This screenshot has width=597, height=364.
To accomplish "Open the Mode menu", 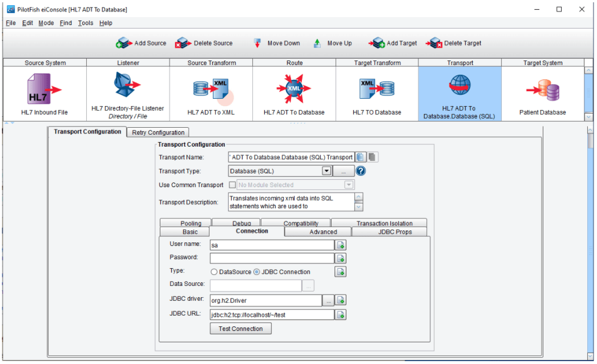I will coord(46,23).
